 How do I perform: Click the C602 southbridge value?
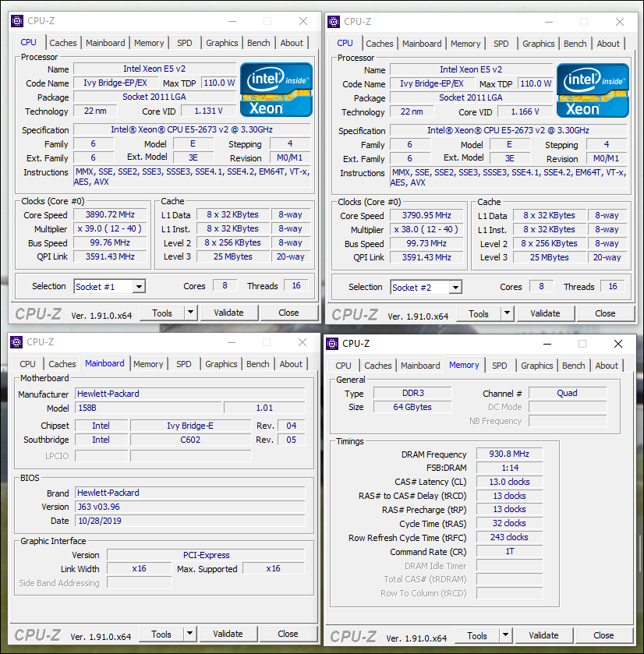tap(190, 440)
